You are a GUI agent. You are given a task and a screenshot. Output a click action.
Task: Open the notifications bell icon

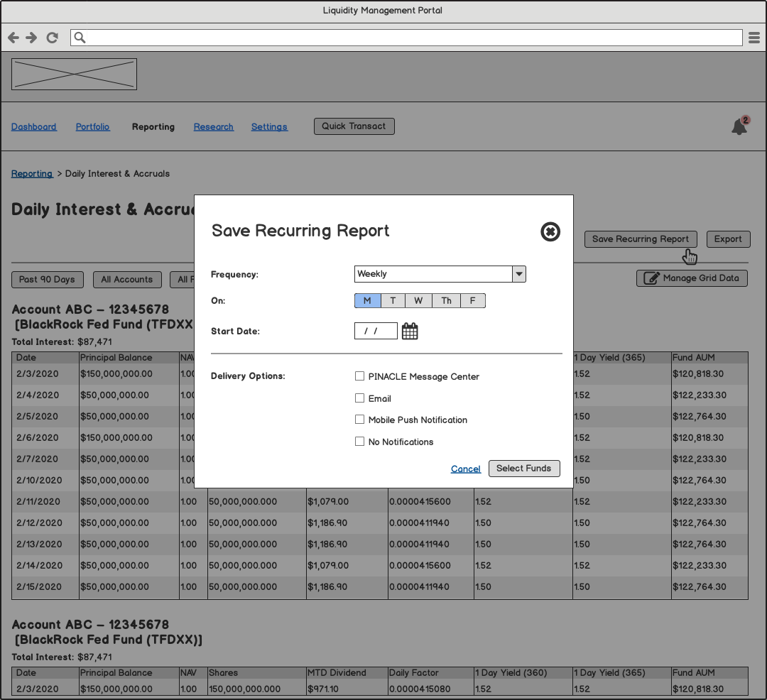[x=739, y=126]
